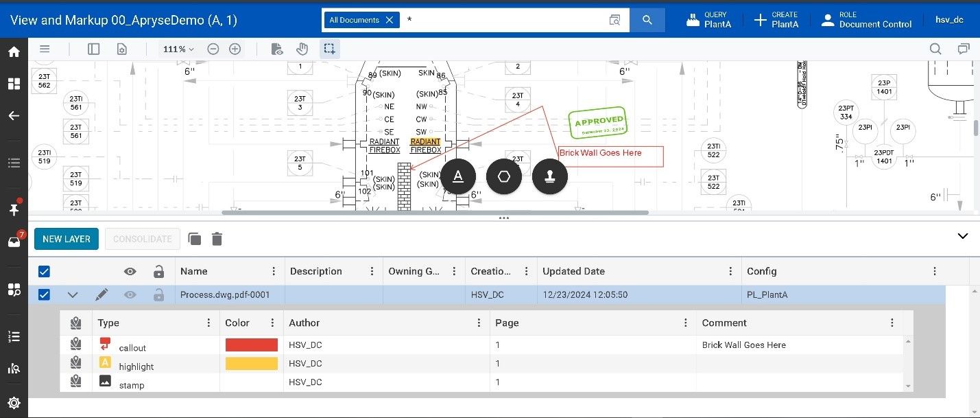Uncheck the Process.dwg.pdf-0001 layer checkbox

[44, 294]
